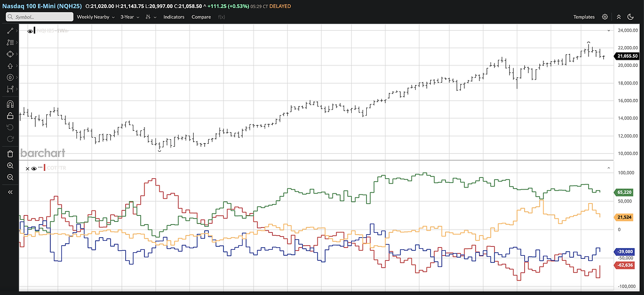Open the Compare menu
Image resolution: width=644 pixels, height=295 pixels.
201,17
